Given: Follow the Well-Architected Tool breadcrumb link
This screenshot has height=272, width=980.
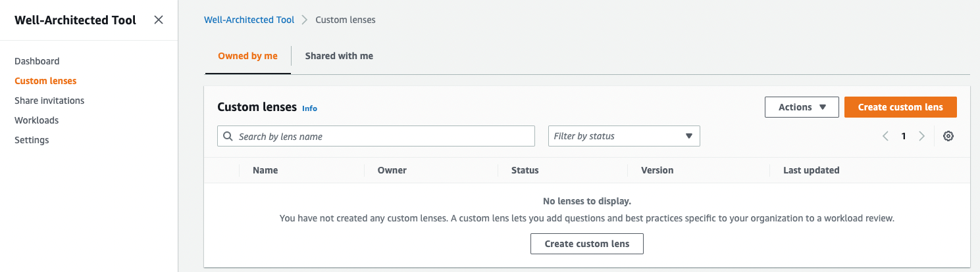Looking at the screenshot, I should click(x=249, y=20).
